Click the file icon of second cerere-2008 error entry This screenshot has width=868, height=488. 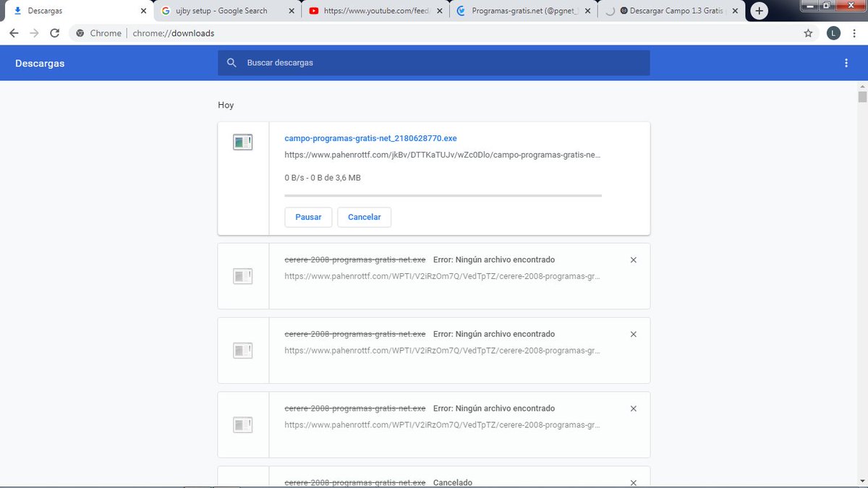click(242, 351)
